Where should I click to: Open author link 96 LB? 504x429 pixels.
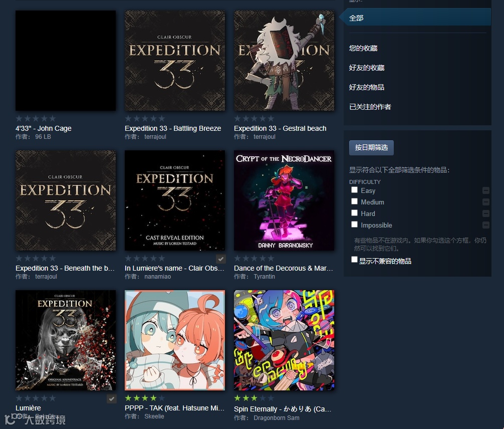tap(43, 137)
